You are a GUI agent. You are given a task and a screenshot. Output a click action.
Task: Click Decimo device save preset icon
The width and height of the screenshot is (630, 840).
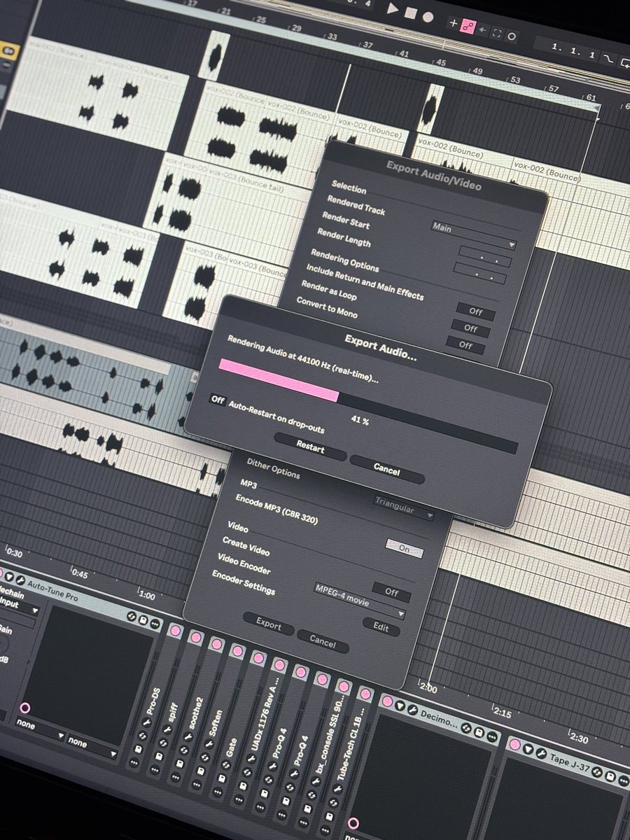click(479, 732)
